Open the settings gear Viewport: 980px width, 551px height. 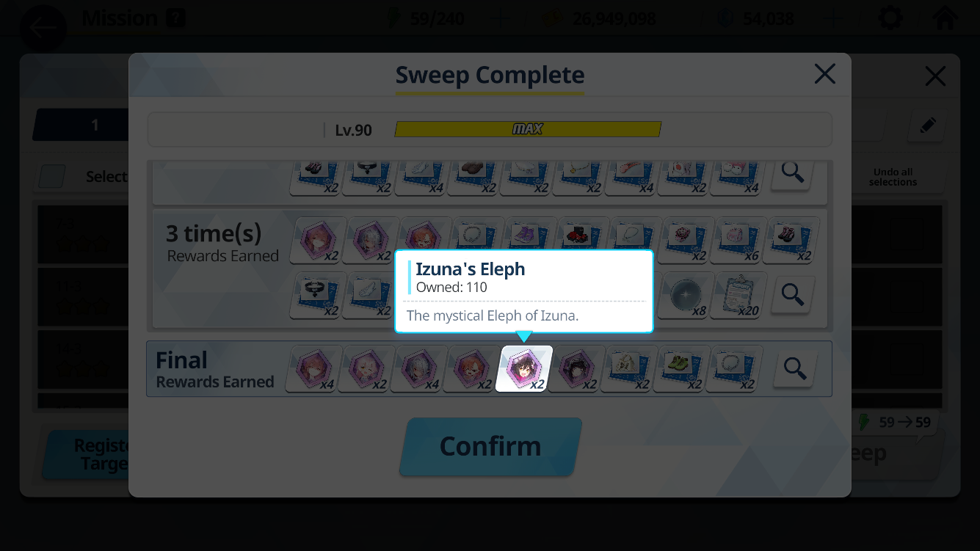(x=890, y=18)
